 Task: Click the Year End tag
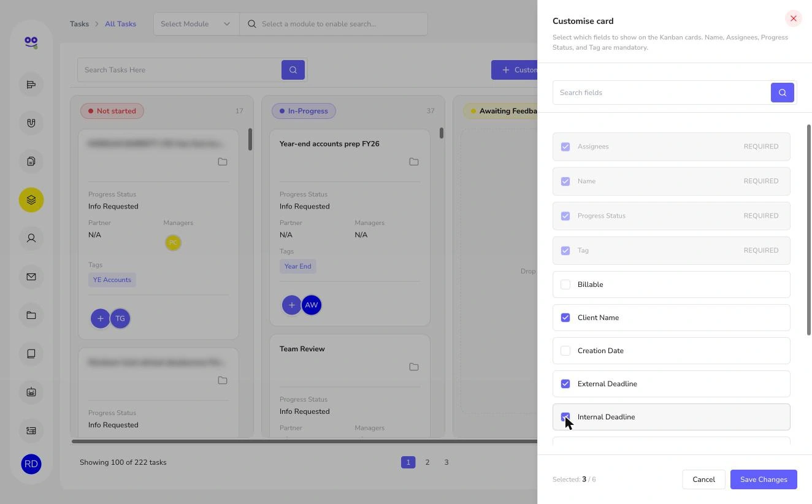pyautogui.click(x=297, y=266)
